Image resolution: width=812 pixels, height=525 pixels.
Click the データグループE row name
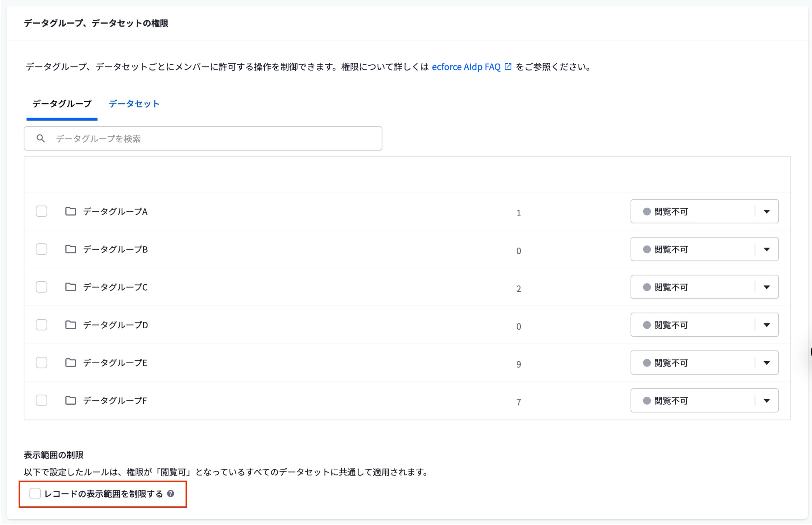click(115, 363)
